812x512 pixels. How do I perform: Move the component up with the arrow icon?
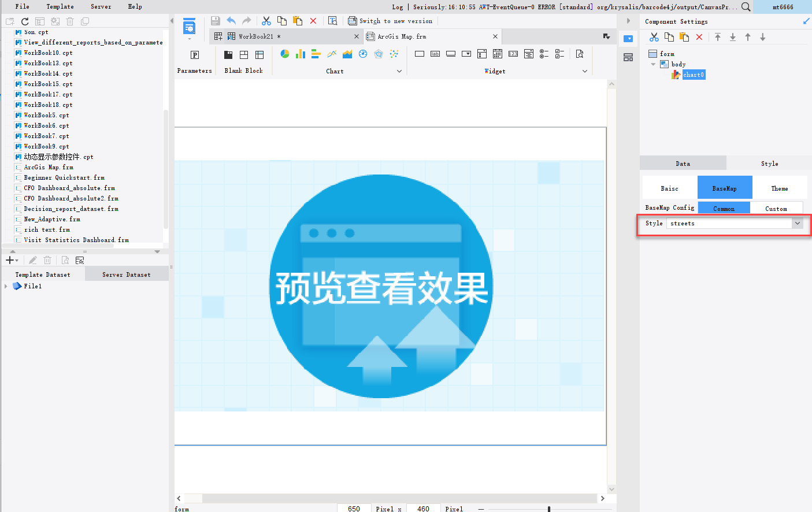[x=747, y=37]
